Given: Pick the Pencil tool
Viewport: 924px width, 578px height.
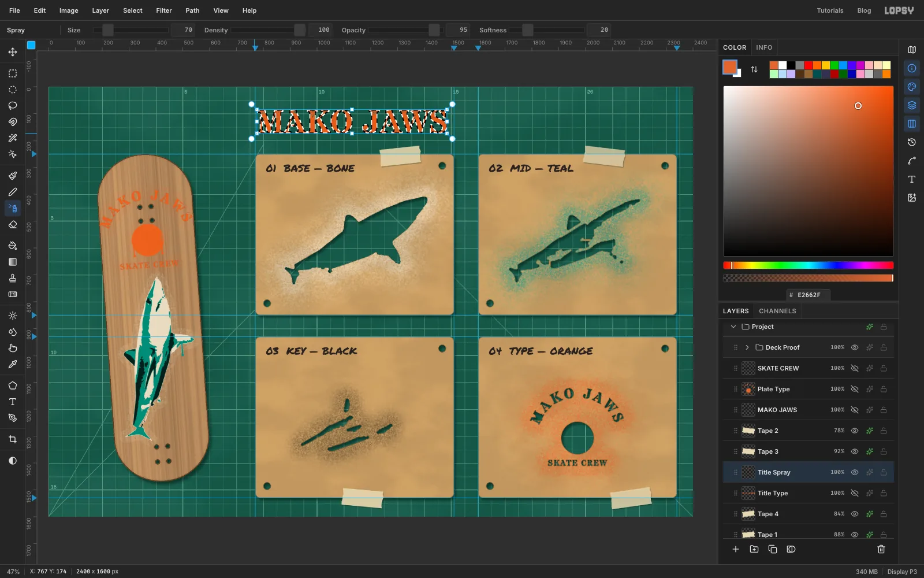Looking at the screenshot, I should click(13, 192).
